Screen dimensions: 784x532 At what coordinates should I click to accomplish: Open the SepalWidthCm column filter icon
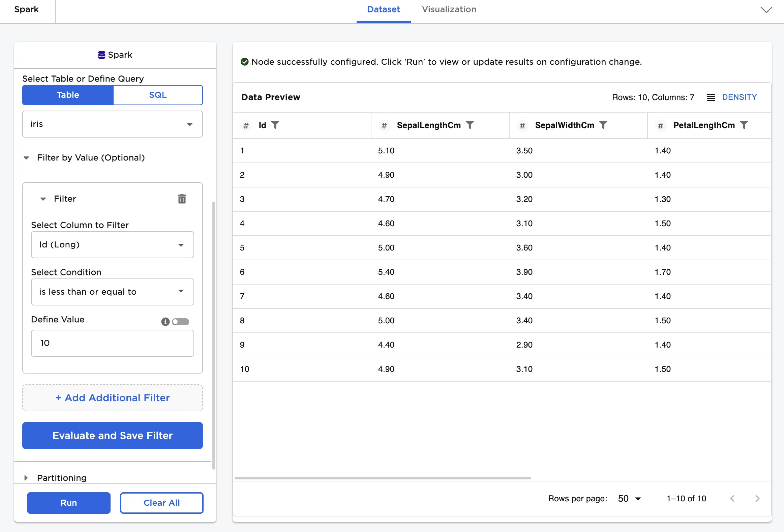pyautogui.click(x=603, y=125)
